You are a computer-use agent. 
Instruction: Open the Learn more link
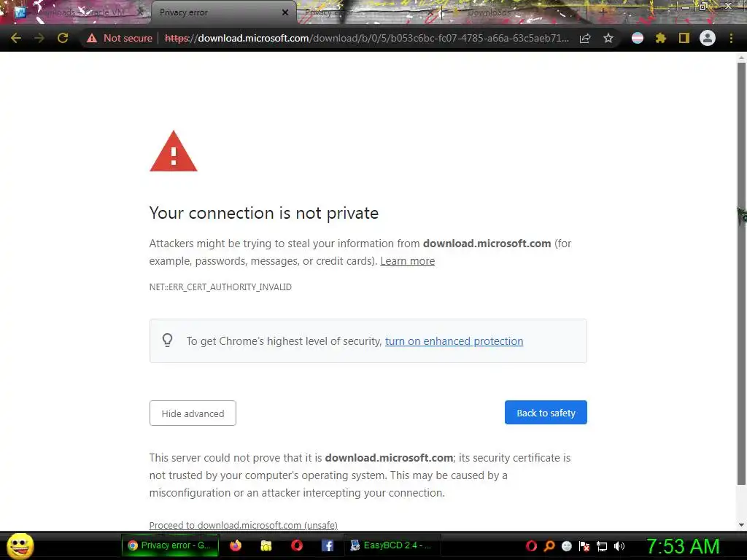pos(407,261)
